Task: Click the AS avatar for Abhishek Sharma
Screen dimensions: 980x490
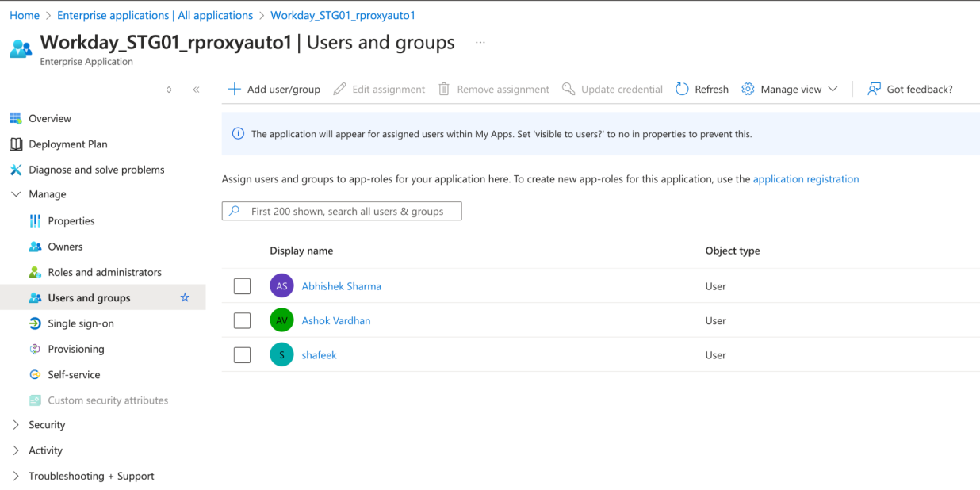Action: click(281, 286)
